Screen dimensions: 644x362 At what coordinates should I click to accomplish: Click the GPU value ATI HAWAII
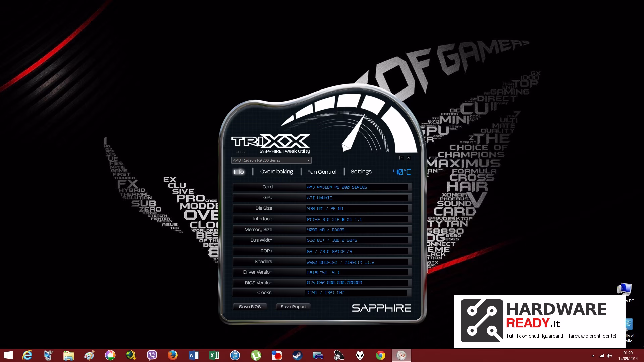(320, 198)
